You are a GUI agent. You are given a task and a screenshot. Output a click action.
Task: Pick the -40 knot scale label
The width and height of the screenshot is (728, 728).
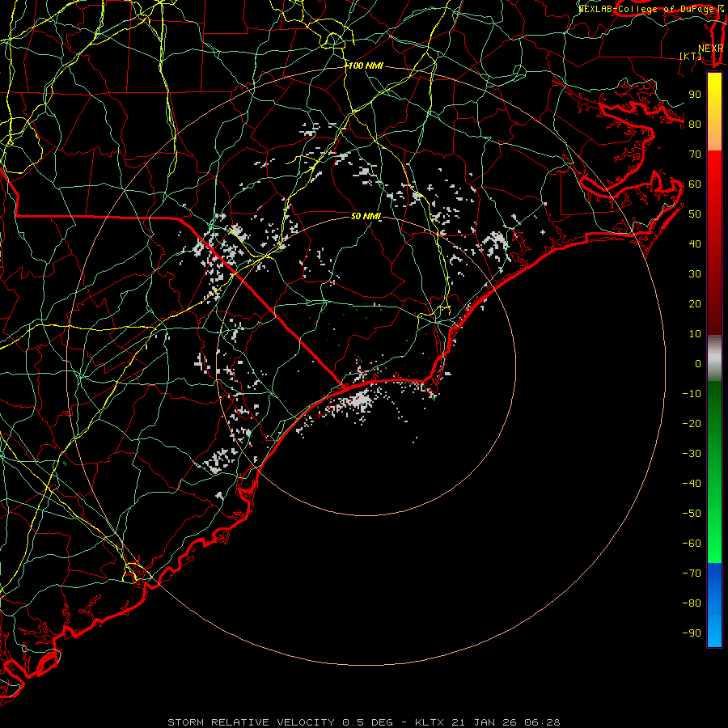point(692,484)
